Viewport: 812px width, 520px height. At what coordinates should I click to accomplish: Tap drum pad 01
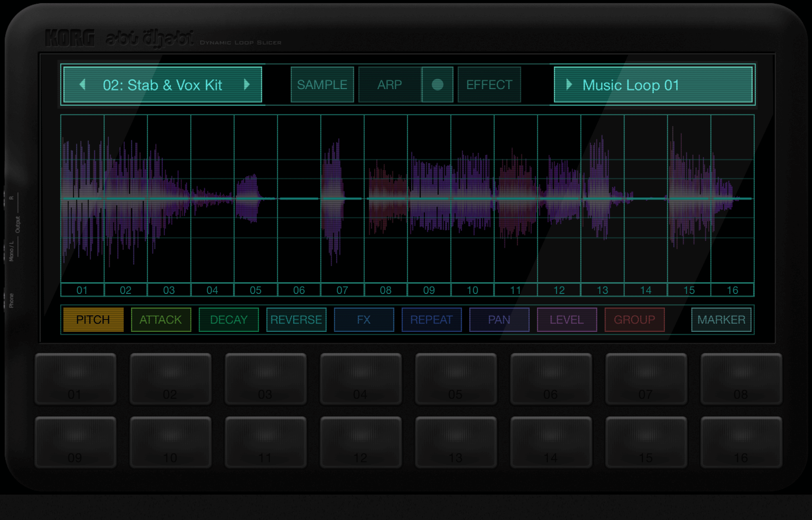[75, 379]
